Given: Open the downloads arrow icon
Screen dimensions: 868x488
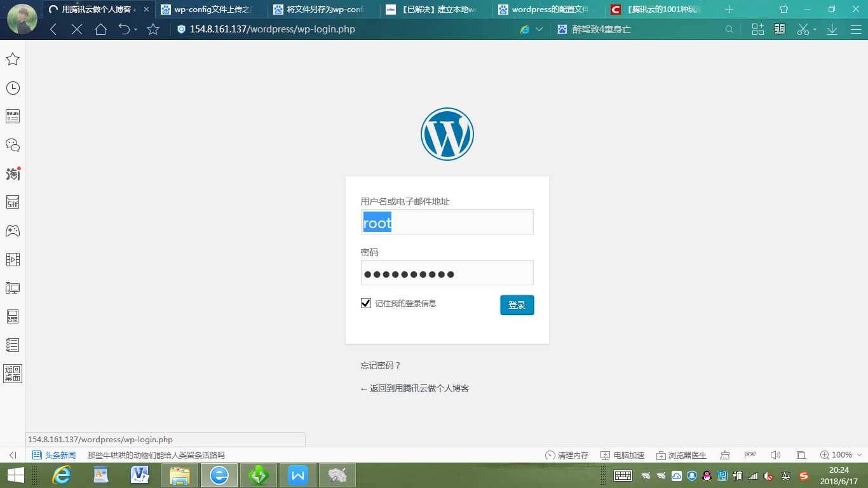Looking at the screenshot, I should click(x=832, y=29).
